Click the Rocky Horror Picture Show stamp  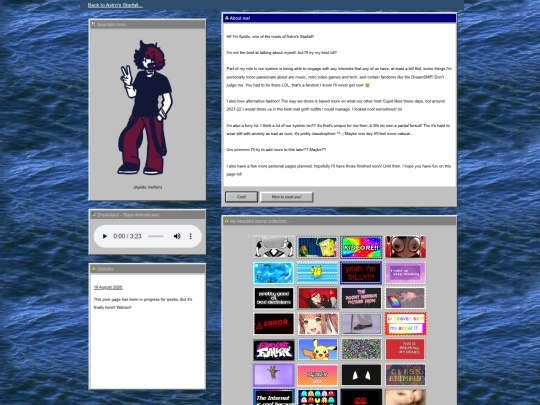point(361,298)
